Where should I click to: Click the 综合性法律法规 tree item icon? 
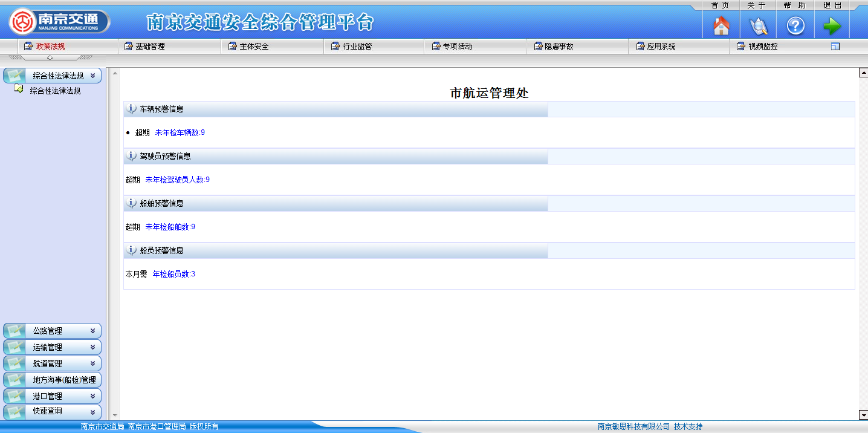(19, 90)
